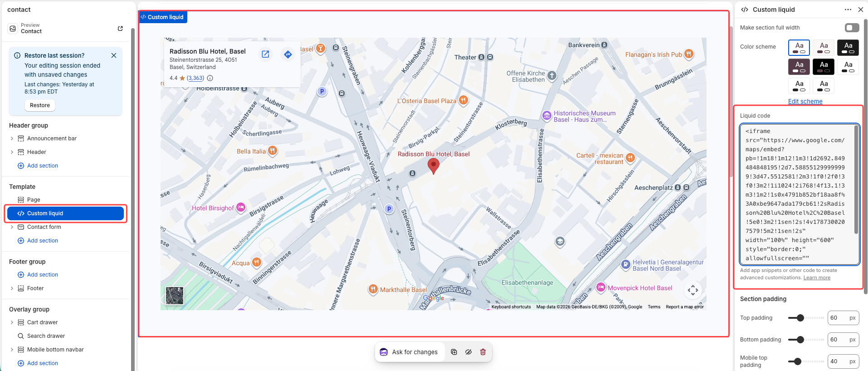The height and width of the screenshot is (371, 868).
Task: Hide the Custom liquid section
Action: [x=468, y=352]
